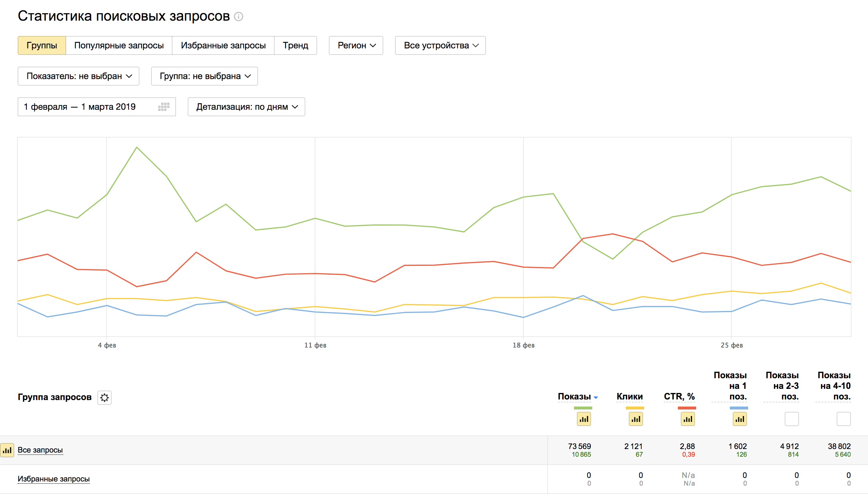Enable the Показы на 4-10 поз. checkbox
This screenshot has height=498, width=868.
(x=843, y=419)
